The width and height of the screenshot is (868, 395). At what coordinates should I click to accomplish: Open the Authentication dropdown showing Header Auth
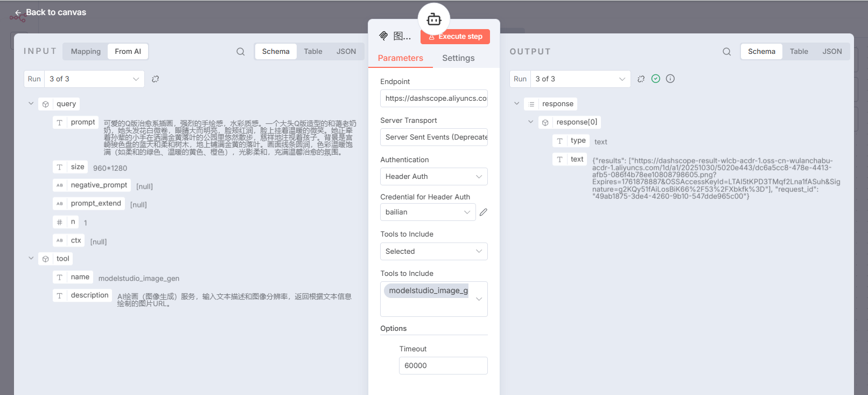pyautogui.click(x=434, y=177)
